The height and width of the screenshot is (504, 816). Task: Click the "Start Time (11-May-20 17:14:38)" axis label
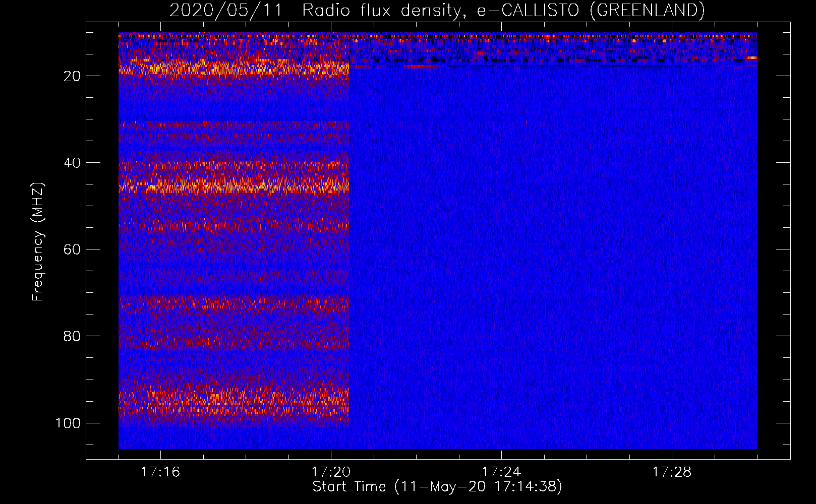tap(437, 487)
